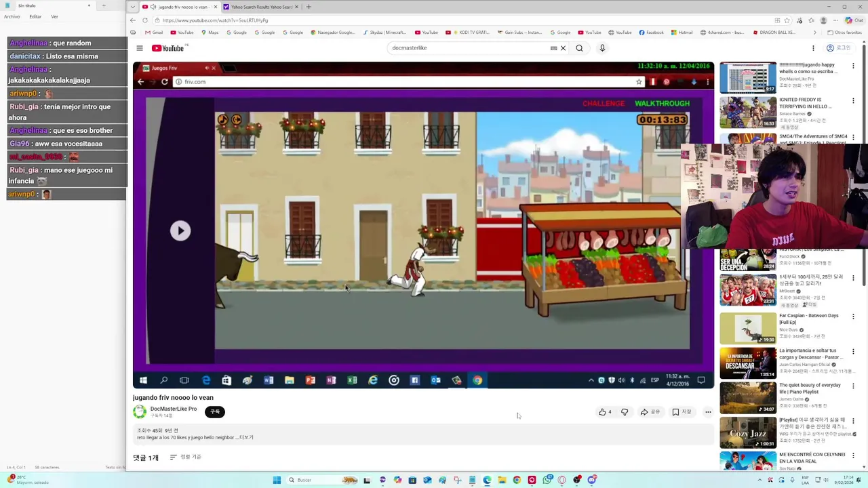Submit search with the magnifier button
The image size is (868, 488).
pos(579,48)
